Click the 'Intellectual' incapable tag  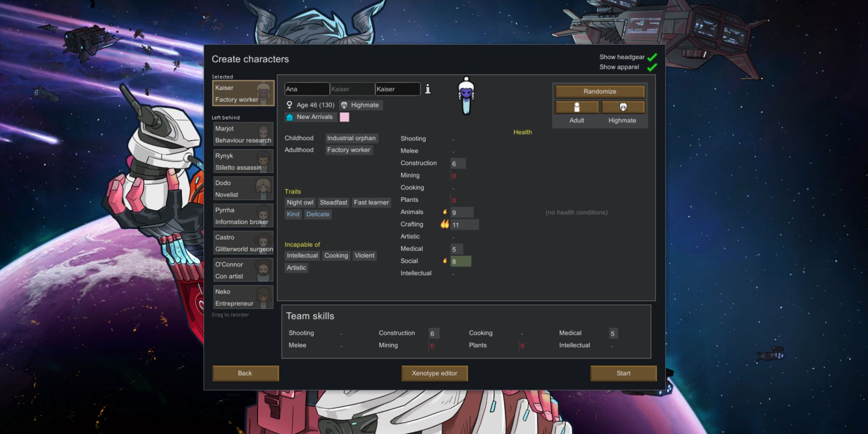302,256
